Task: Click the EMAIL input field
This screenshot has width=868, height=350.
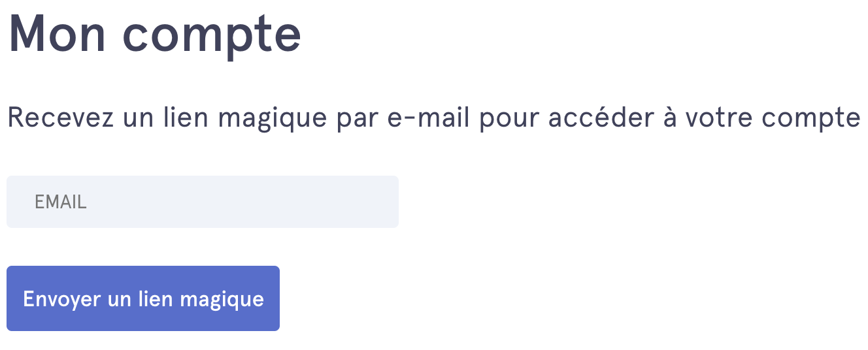Action: coord(202,202)
